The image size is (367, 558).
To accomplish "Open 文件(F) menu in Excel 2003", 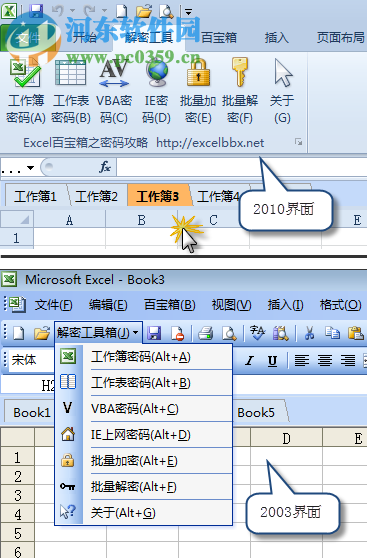I will click(x=54, y=305).
